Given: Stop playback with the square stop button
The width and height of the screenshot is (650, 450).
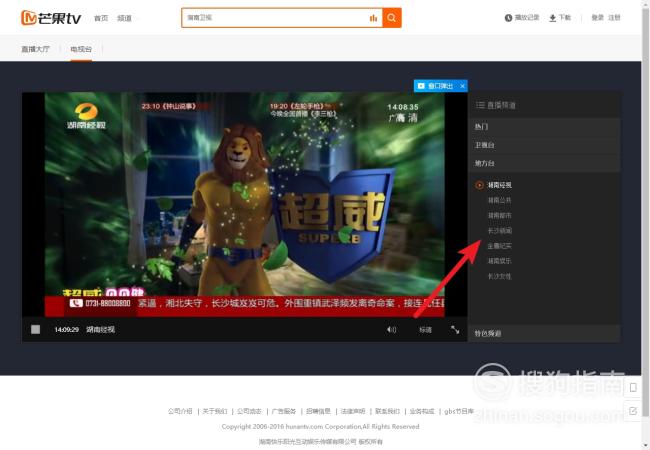Looking at the screenshot, I should 36,329.
